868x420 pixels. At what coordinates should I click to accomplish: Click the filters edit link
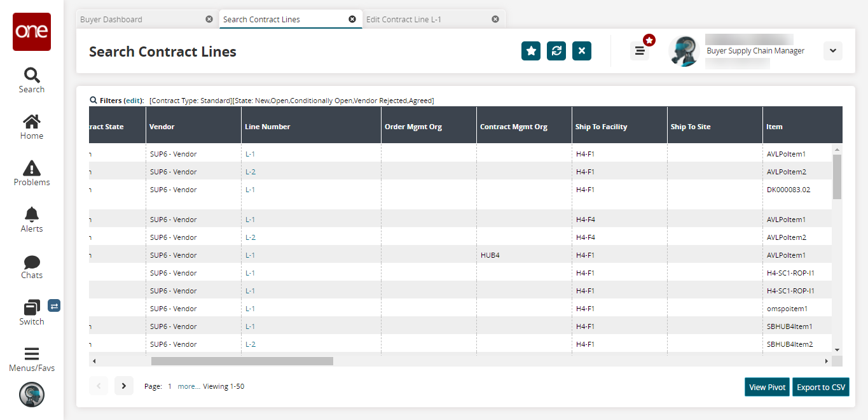pyautogui.click(x=134, y=101)
